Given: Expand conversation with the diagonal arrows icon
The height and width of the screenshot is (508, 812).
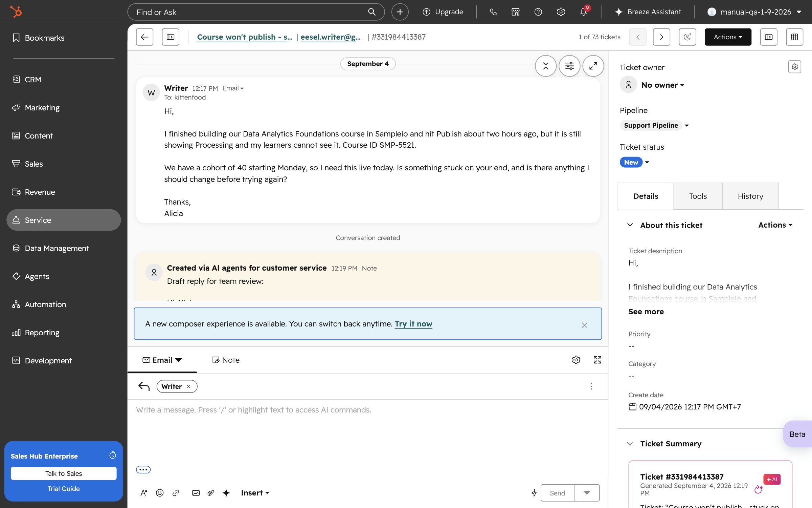Looking at the screenshot, I should (593, 66).
